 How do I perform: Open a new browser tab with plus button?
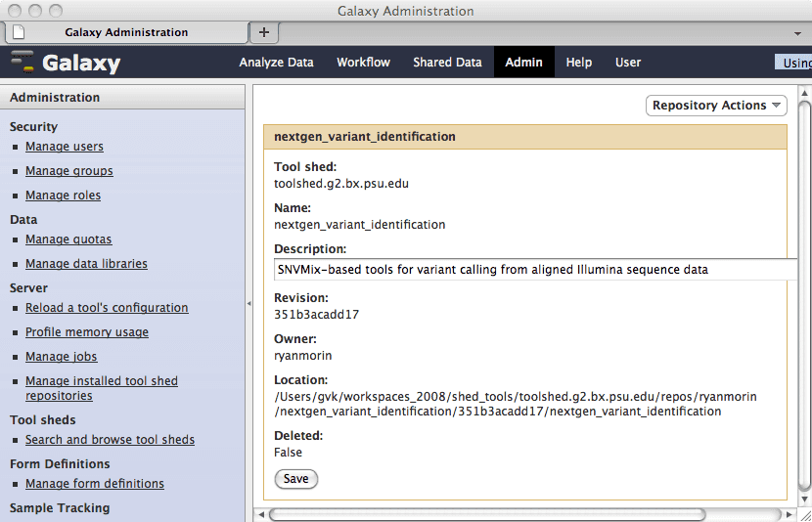point(263,32)
